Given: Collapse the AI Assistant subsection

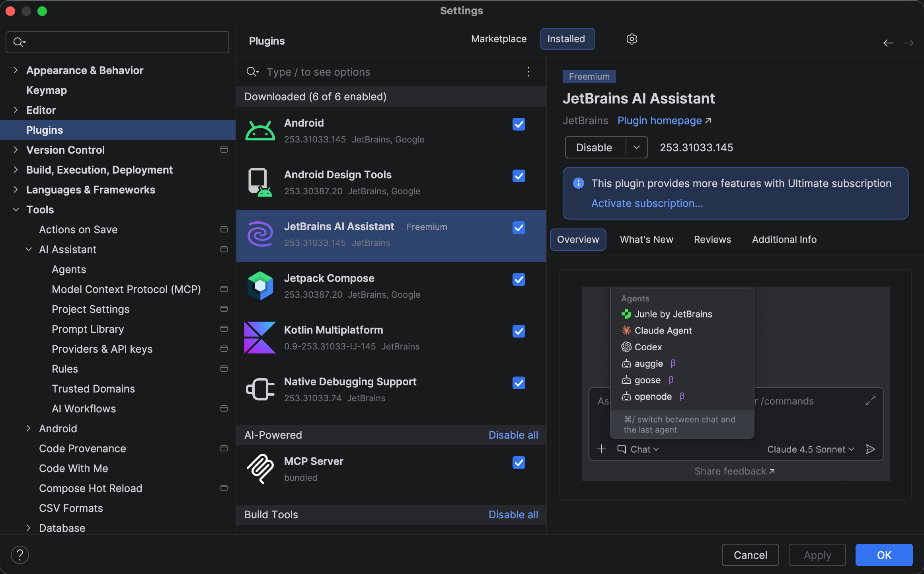Looking at the screenshot, I should click(x=29, y=249).
